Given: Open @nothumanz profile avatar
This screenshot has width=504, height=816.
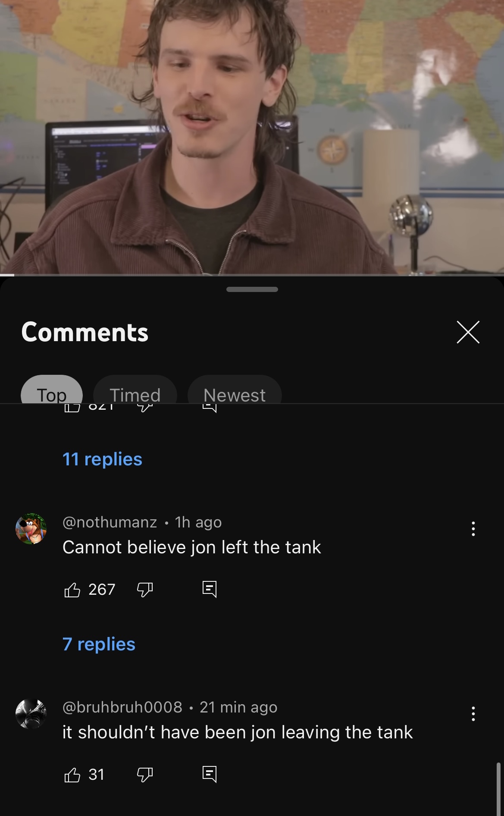Looking at the screenshot, I should (x=31, y=529).
